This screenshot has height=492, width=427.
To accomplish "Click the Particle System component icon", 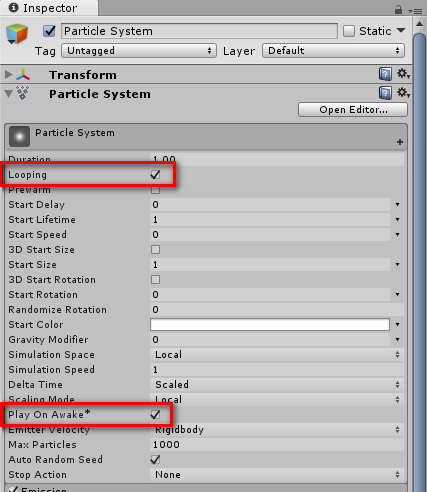I will (23, 93).
